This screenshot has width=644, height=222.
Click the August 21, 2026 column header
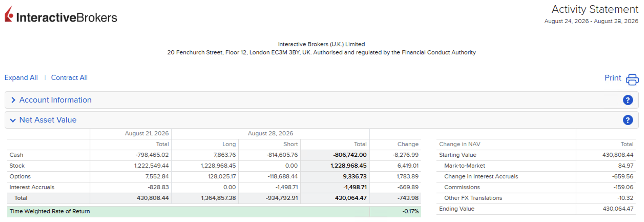tap(147, 133)
